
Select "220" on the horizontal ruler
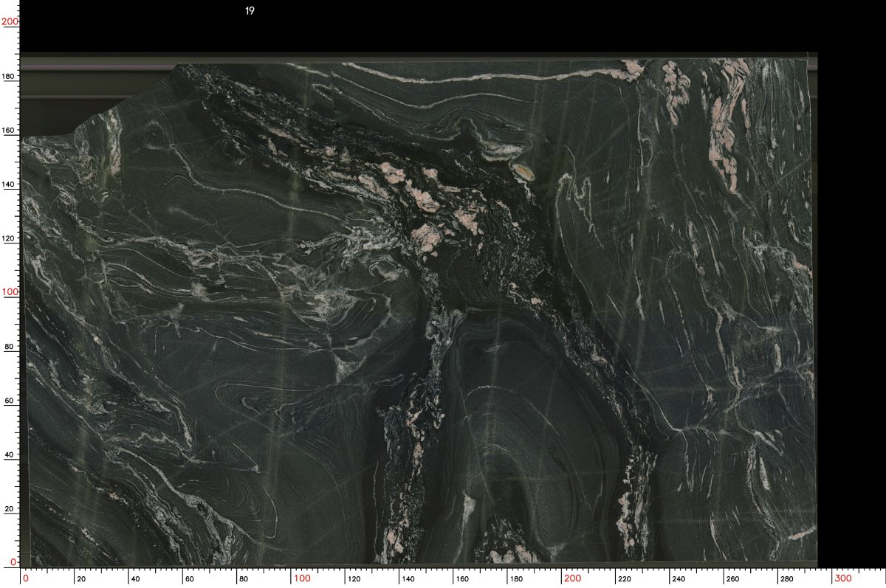[624, 579]
